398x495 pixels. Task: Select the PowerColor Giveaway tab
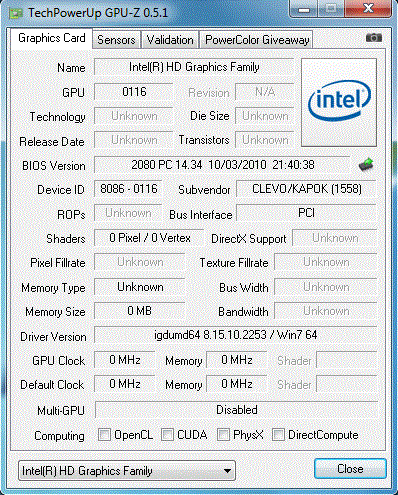click(x=257, y=40)
